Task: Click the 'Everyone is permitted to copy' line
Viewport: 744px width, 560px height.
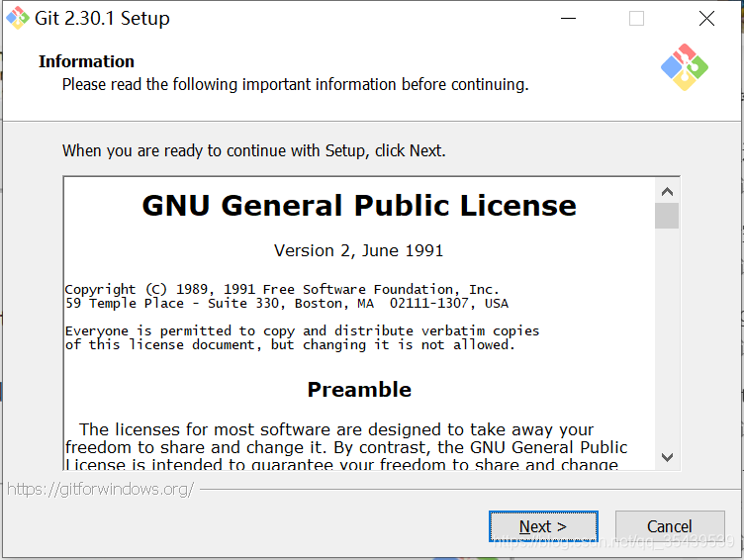Action: pyautogui.click(x=303, y=330)
